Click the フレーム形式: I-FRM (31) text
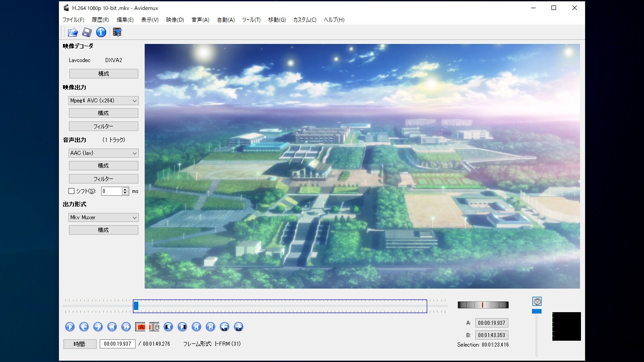The height and width of the screenshot is (362, 644). [x=212, y=344]
